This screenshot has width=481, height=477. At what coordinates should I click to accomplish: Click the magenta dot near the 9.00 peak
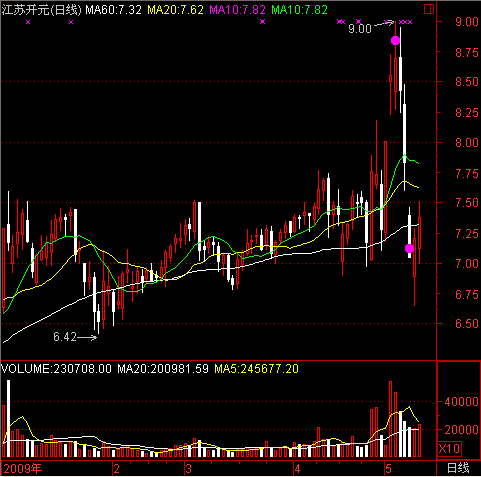click(x=395, y=41)
